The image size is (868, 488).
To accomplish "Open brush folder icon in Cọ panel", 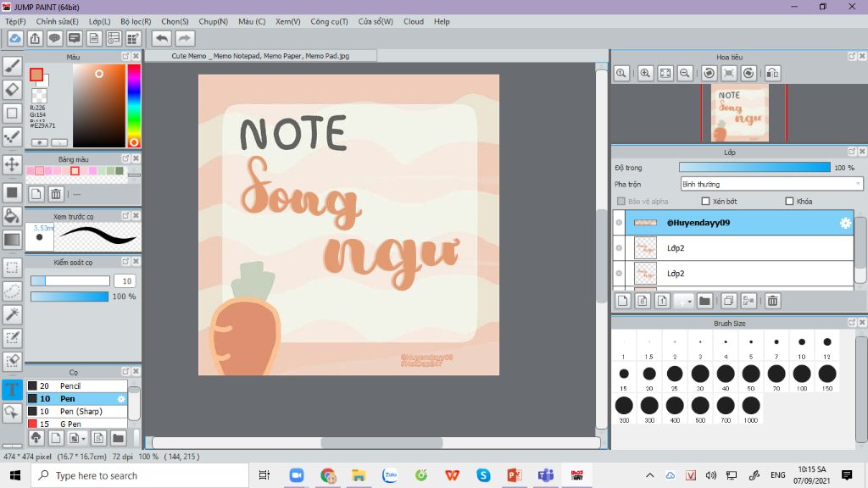I will pyautogui.click(x=118, y=438).
